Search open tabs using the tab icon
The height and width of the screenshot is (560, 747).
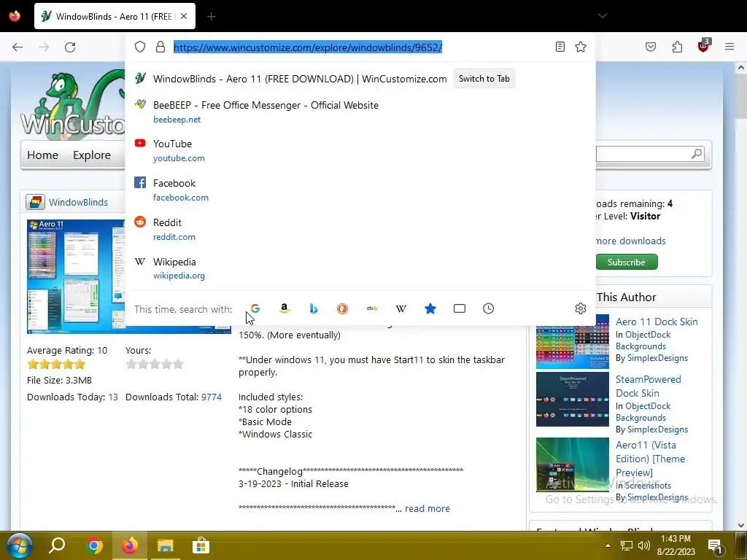click(460, 308)
